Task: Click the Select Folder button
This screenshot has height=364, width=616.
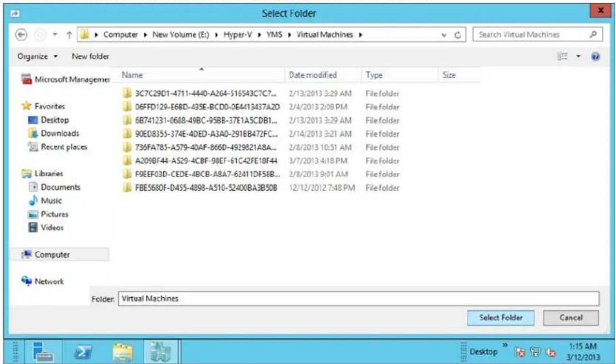Action: click(x=501, y=318)
